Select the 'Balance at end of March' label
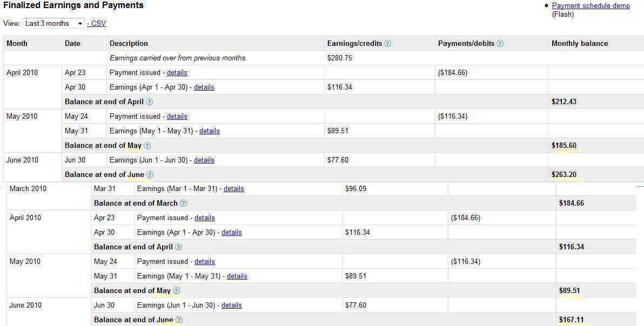The width and height of the screenshot is (644, 326). pyautogui.click(x=136, y=203)
